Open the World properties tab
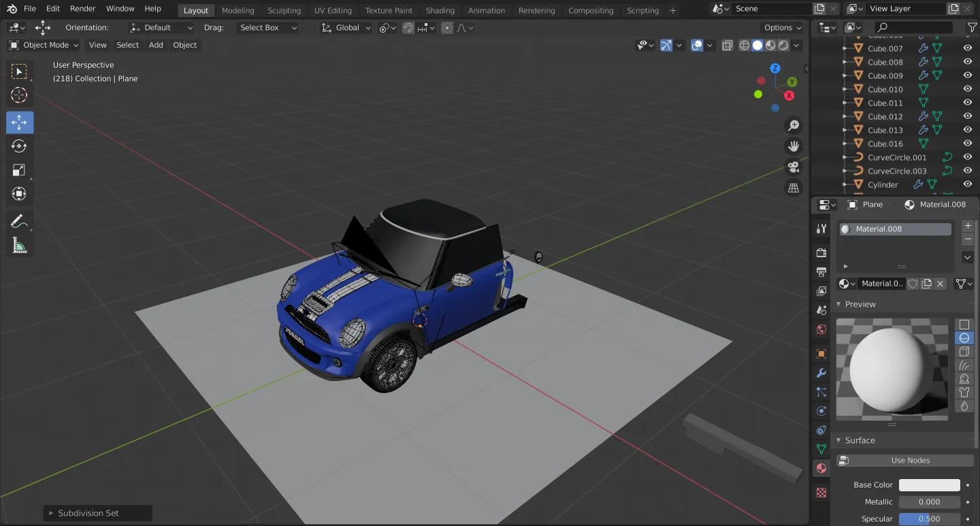 coord(821,329)
